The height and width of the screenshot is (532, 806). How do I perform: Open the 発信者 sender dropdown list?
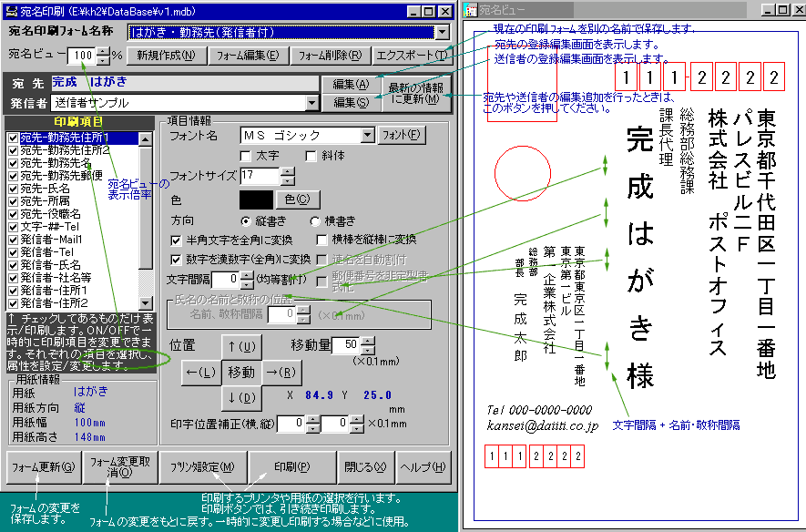tap(313, 103)
